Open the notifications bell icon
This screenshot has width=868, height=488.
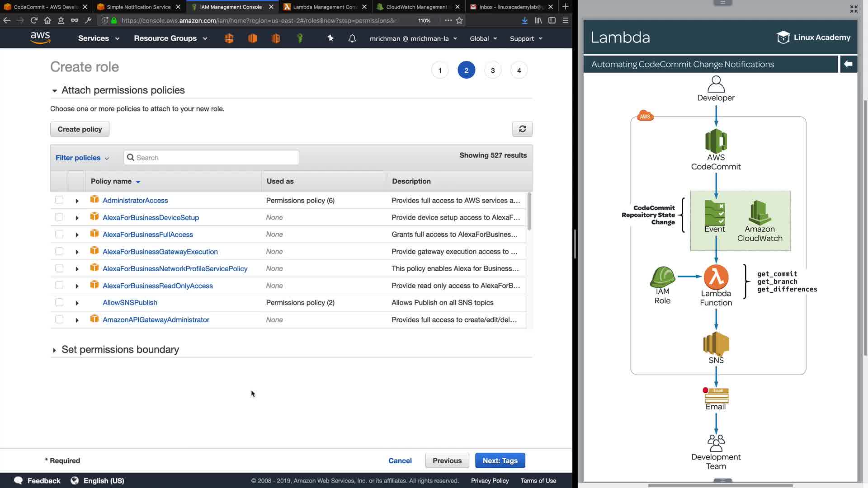(352, 38)
